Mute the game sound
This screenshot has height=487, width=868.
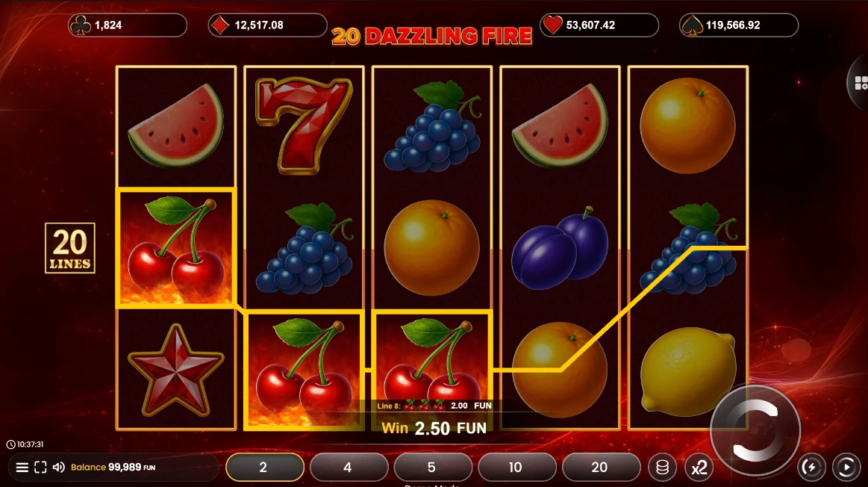(59, 467)
